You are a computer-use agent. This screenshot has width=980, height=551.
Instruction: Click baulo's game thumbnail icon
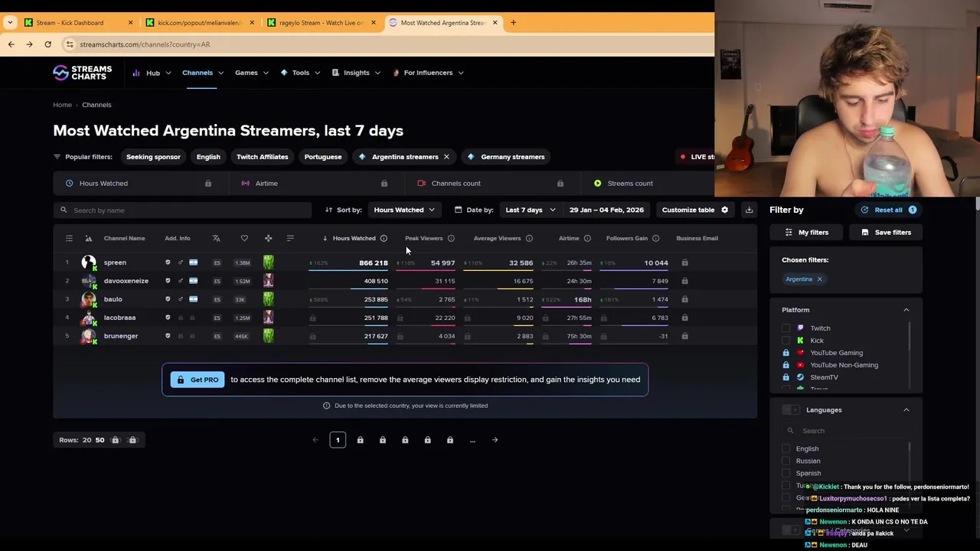tap(268, 299)
